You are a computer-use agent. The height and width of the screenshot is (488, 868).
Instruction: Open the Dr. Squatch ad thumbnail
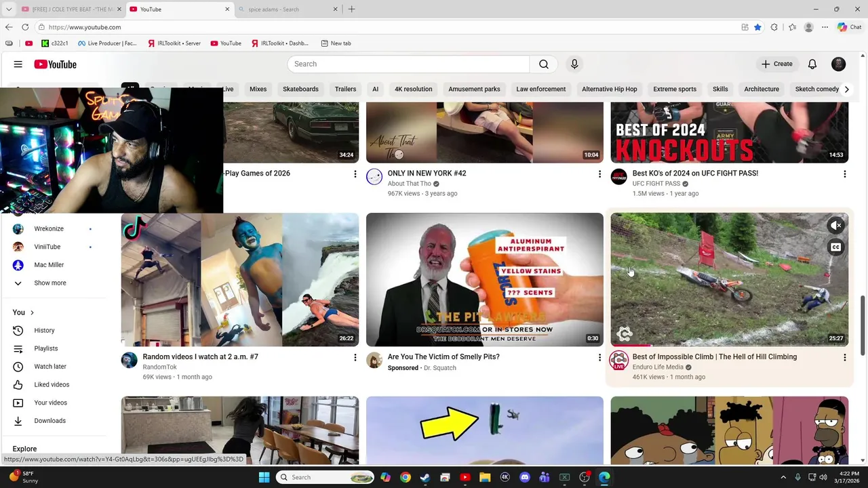[485, 280]
